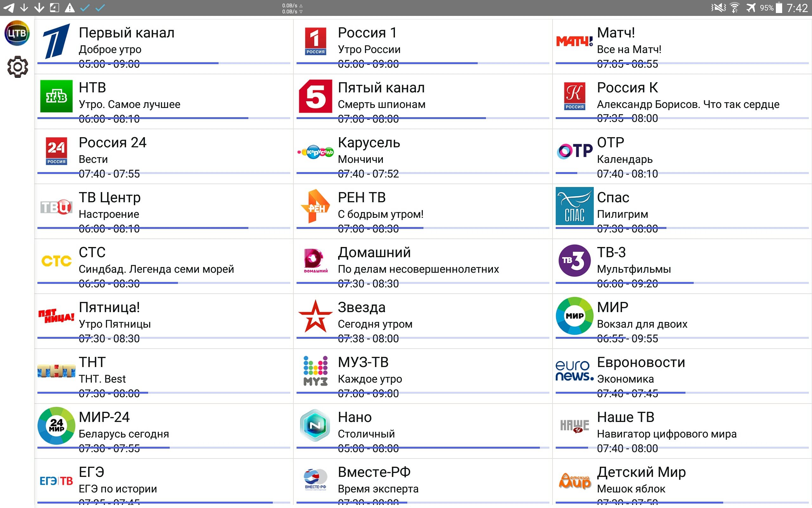
Task: Select the Наше ТВ logo
Action: (x=574, y=426)
